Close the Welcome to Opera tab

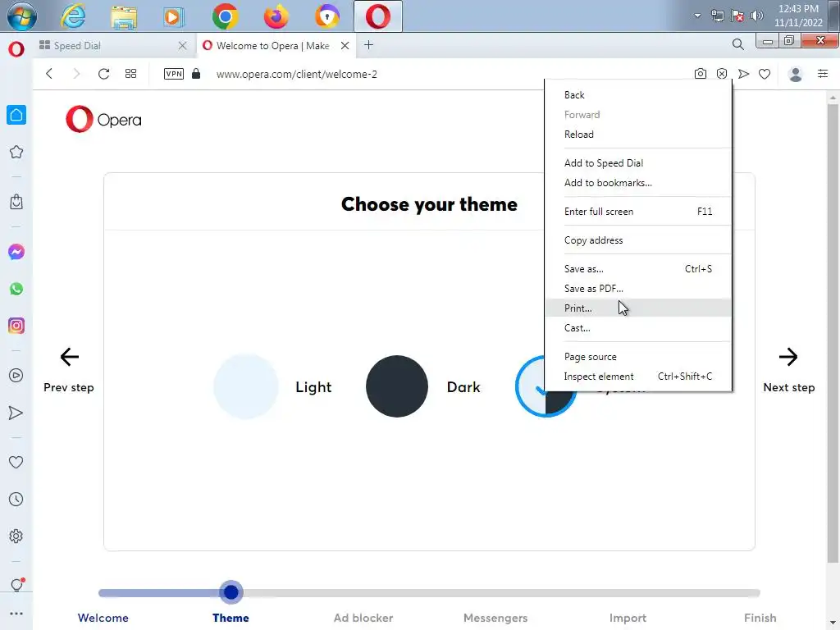(345, 46)
